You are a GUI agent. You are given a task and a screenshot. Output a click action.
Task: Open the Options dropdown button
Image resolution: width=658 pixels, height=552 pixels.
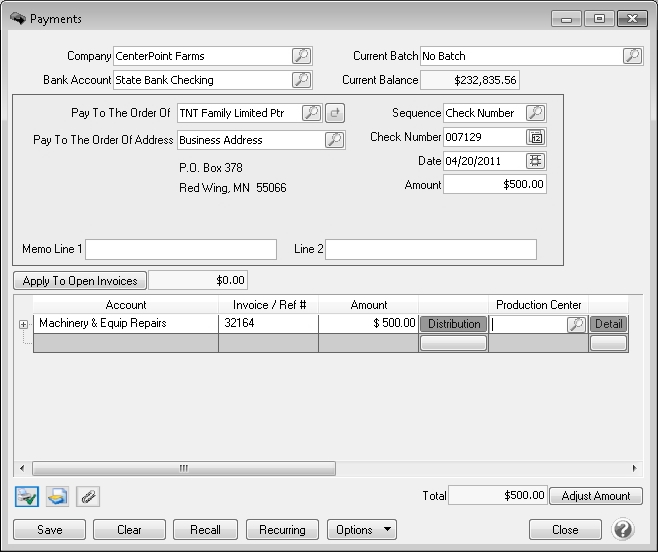click(361, 530)
